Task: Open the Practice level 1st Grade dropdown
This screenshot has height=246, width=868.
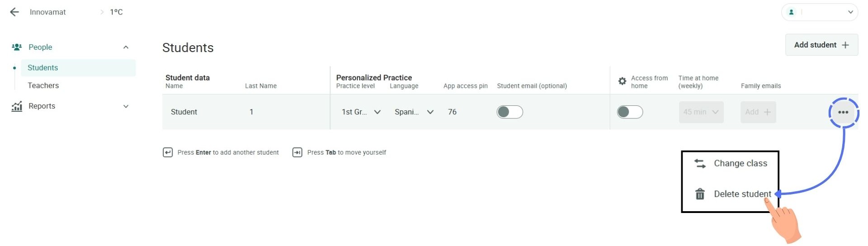Action: click(x=361, y=112)
